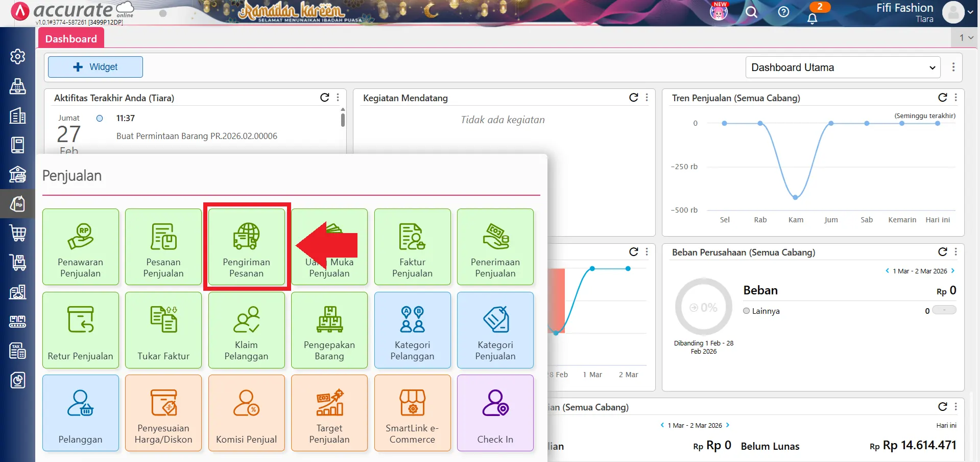The width and height of the screenshot is (980, 462).
Task: Click the settings gear in sidebar
Action: tap(18, 56)
